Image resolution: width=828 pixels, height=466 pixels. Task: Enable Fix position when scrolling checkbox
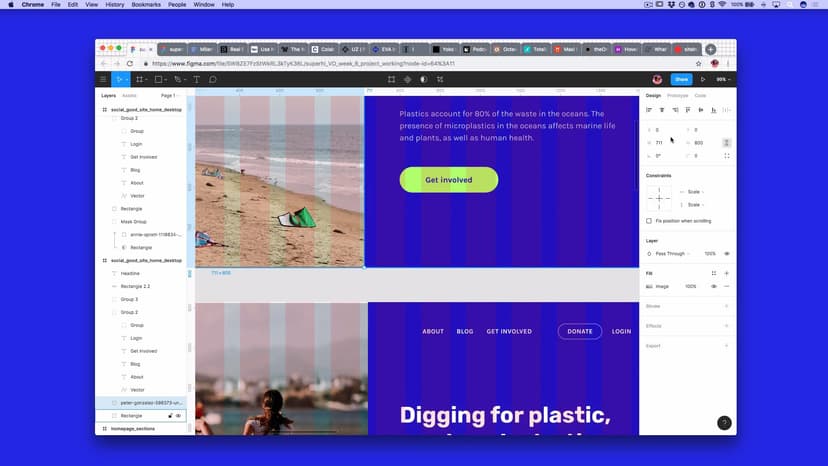pos(649,221)
